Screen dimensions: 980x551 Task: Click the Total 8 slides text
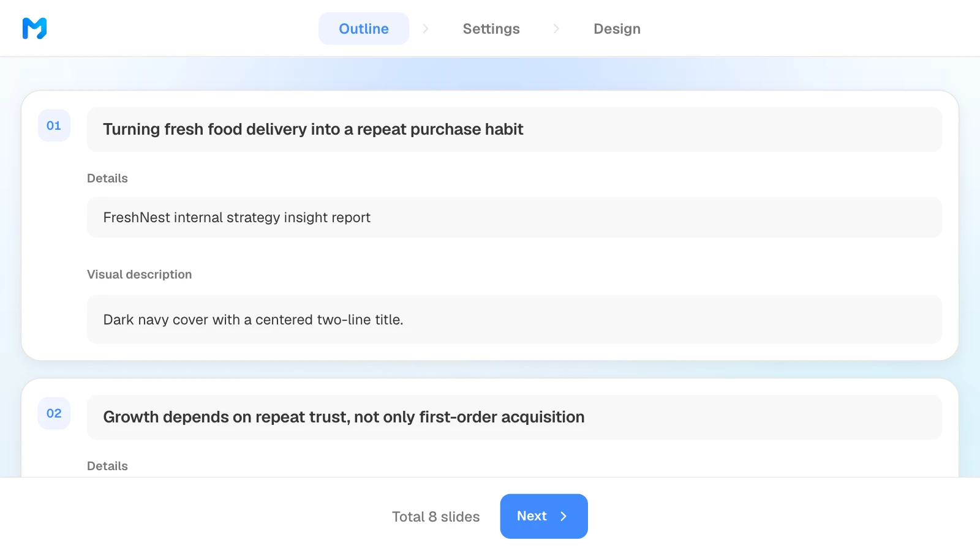(x=435, y=517)
